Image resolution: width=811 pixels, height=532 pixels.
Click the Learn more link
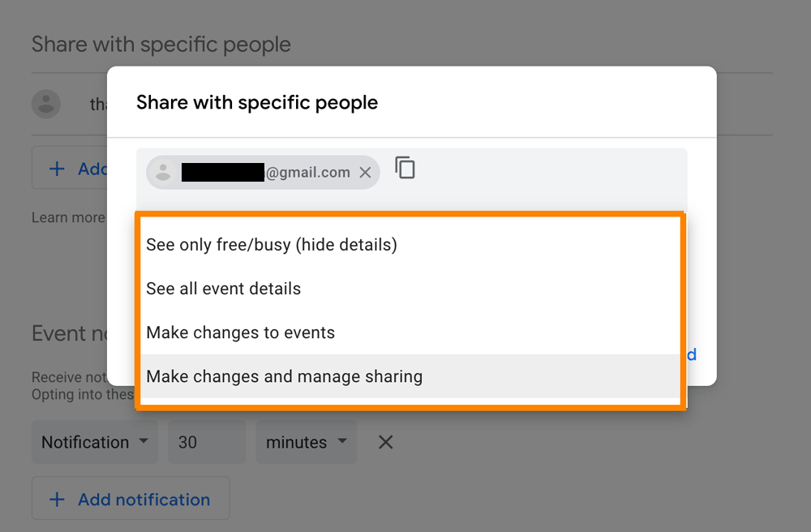[68, 217]
